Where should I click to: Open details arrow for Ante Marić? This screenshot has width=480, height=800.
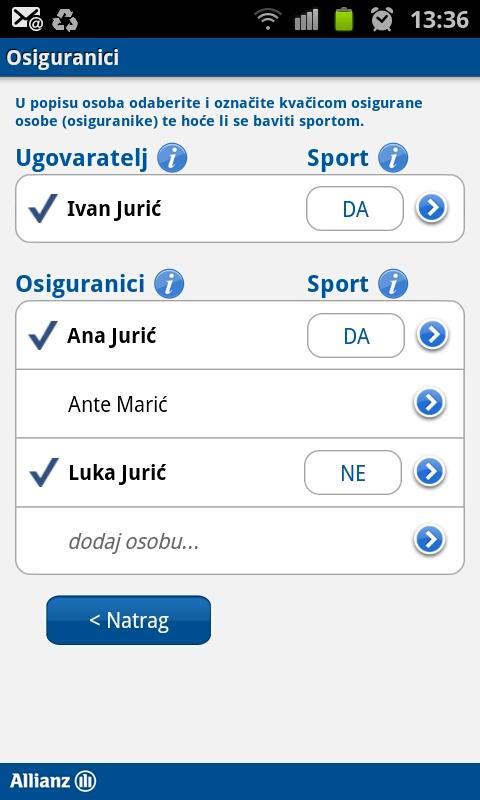click(x=430, y=403)
